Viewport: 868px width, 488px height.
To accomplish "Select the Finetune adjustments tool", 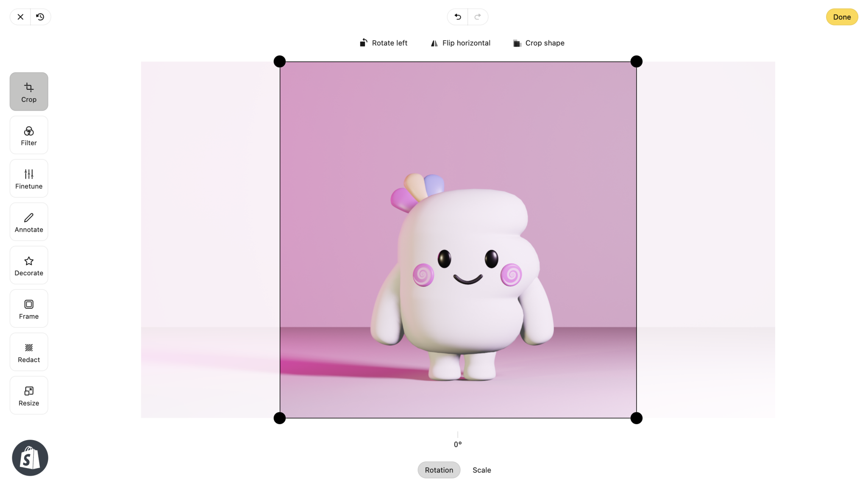I will [x=28, y=178].
